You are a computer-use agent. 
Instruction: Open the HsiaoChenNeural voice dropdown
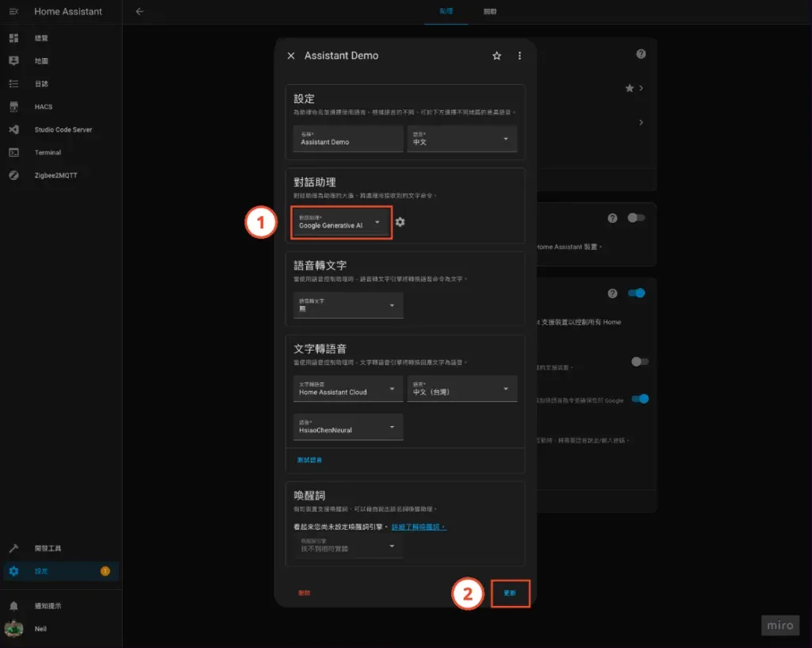(x=348, y=427)
